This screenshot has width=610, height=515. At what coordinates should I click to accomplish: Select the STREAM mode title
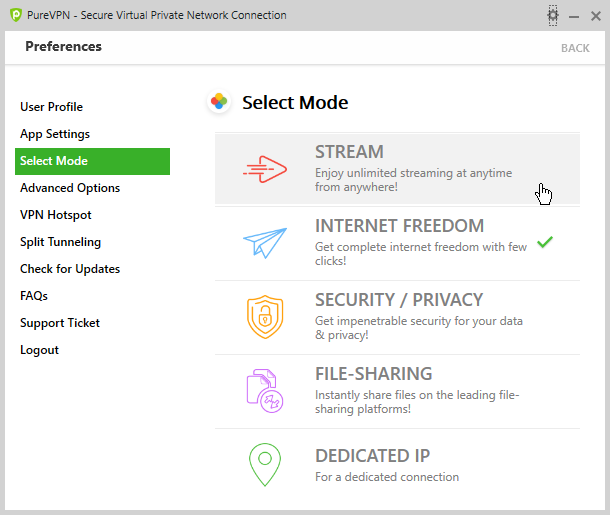click(x=349, y=152)
